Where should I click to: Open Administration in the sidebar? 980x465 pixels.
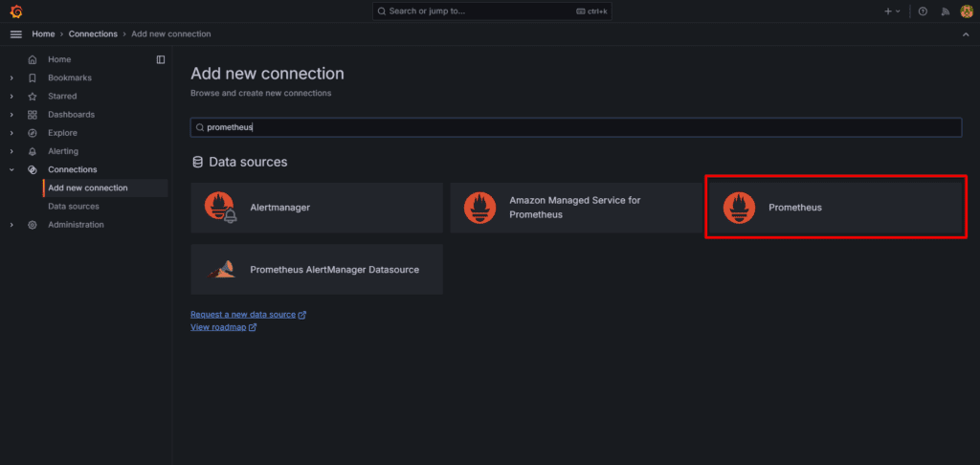[77, 225]
